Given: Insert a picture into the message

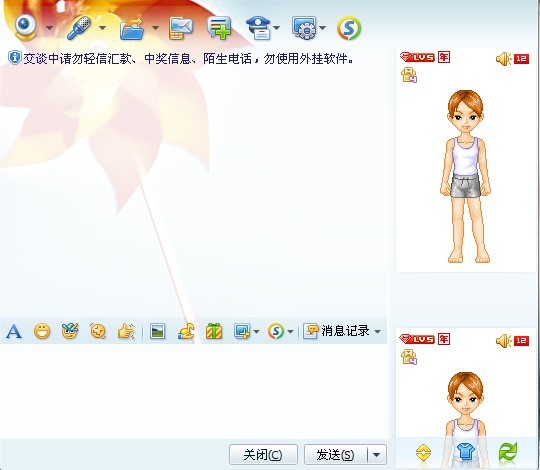Looking at the screenshot, I should 158,332.
